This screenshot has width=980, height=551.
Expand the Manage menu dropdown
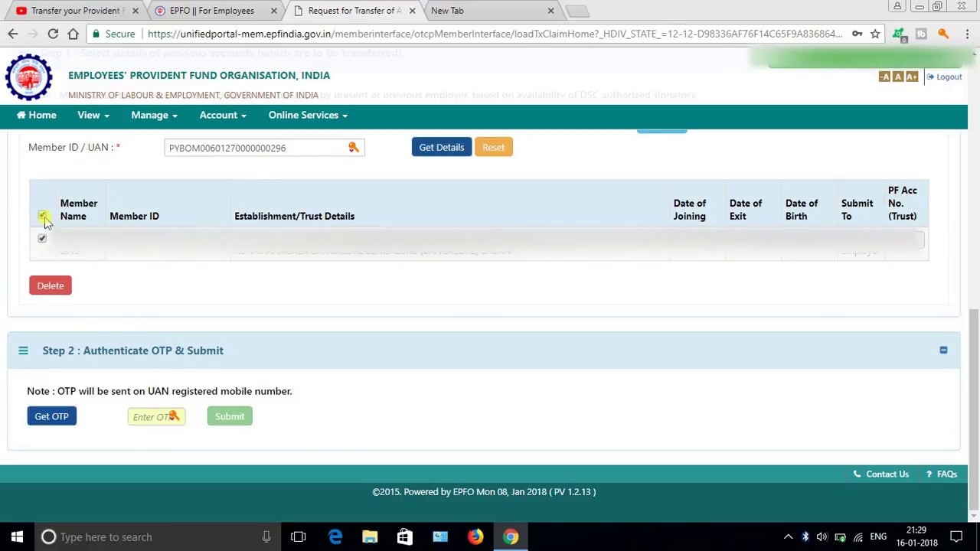tap(154, 115)
